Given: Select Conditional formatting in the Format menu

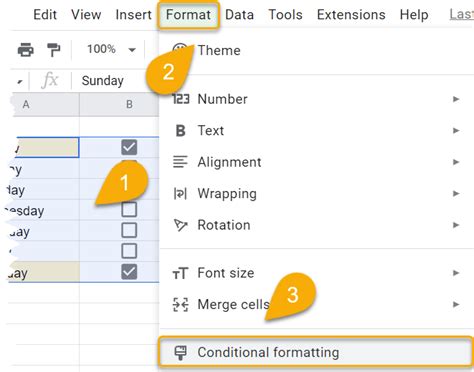Looking at the screenshot, I should click(x=316, y=352).
